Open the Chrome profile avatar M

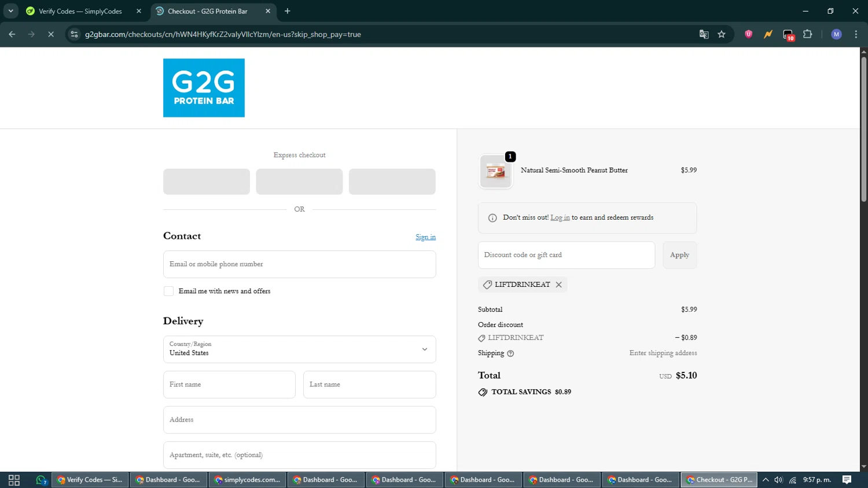(x=836, y=34)
